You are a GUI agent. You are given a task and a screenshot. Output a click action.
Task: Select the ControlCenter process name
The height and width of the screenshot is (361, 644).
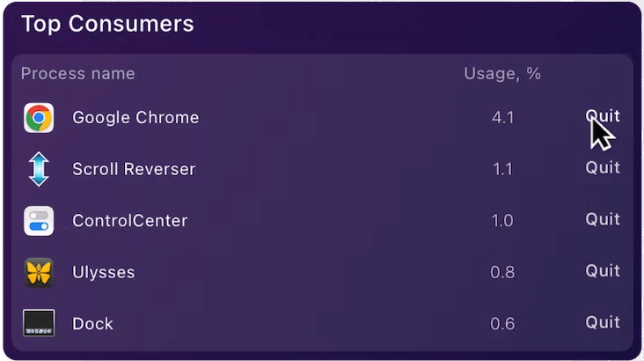(x=130, y=221)
